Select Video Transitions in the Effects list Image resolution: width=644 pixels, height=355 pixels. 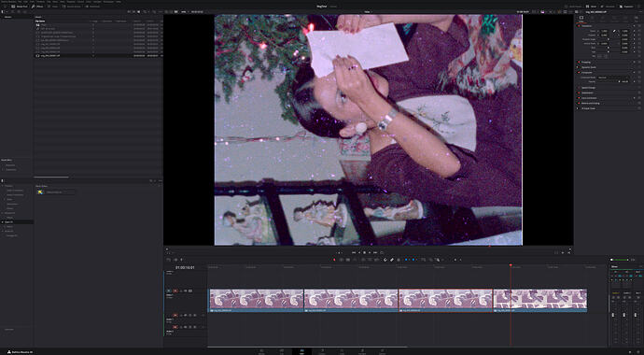click(x=15, y=191)
